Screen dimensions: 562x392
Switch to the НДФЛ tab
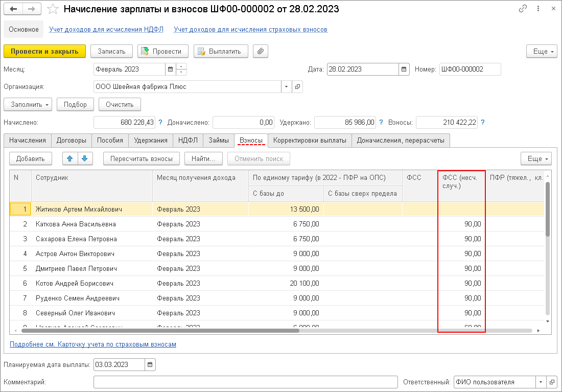coord(188,140)
